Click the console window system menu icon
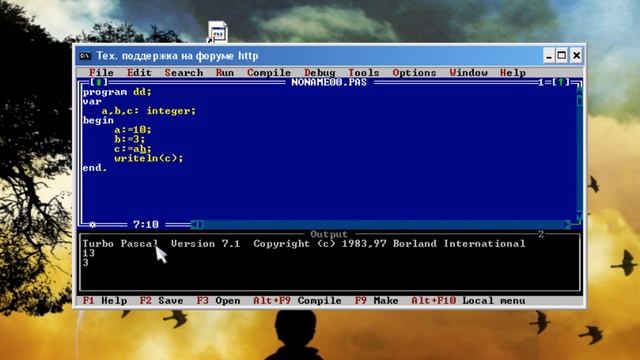 point(85,56)
